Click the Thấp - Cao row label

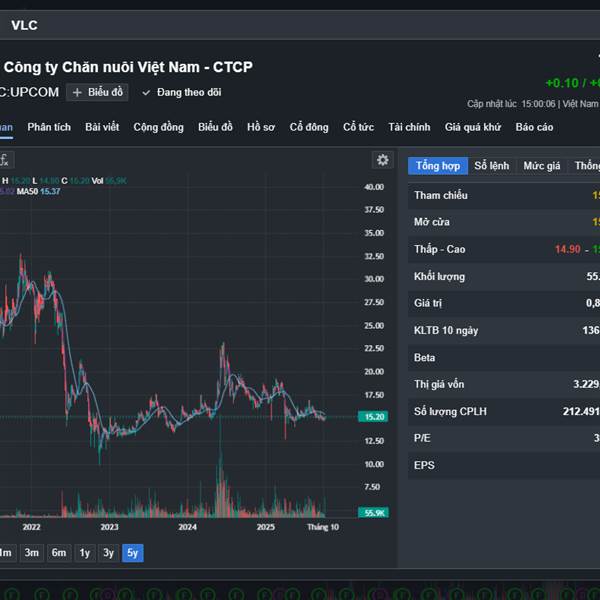[440, 249]
